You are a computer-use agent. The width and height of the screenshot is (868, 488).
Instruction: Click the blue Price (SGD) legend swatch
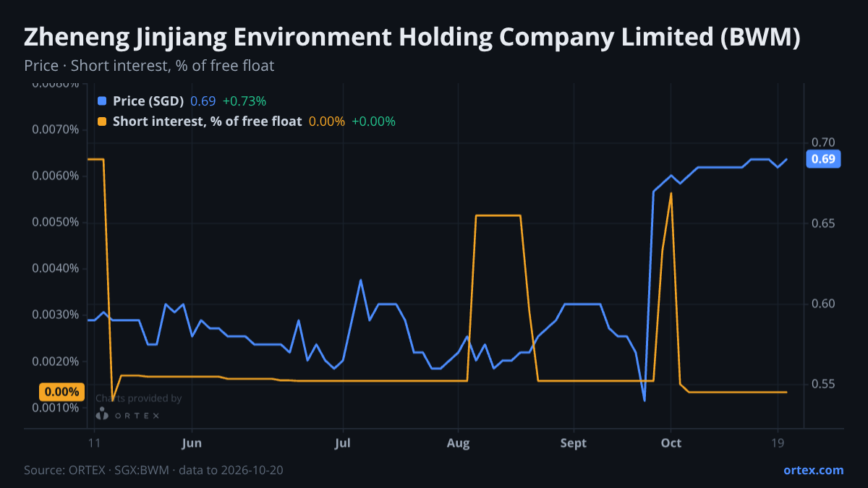(102, 101)
